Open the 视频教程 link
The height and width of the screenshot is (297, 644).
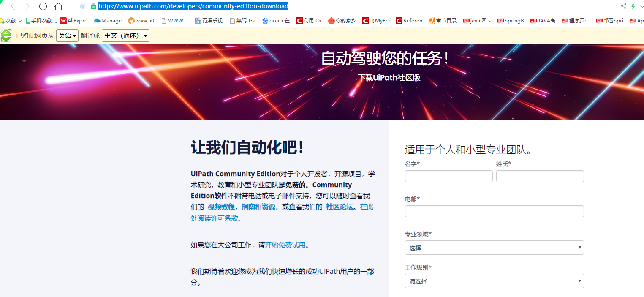(221, 207)
